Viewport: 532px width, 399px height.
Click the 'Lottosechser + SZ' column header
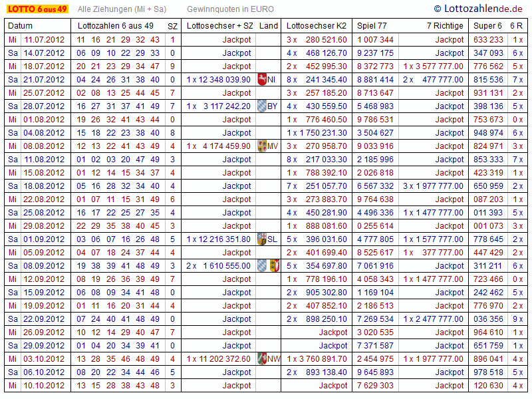(x=220, y=26)
